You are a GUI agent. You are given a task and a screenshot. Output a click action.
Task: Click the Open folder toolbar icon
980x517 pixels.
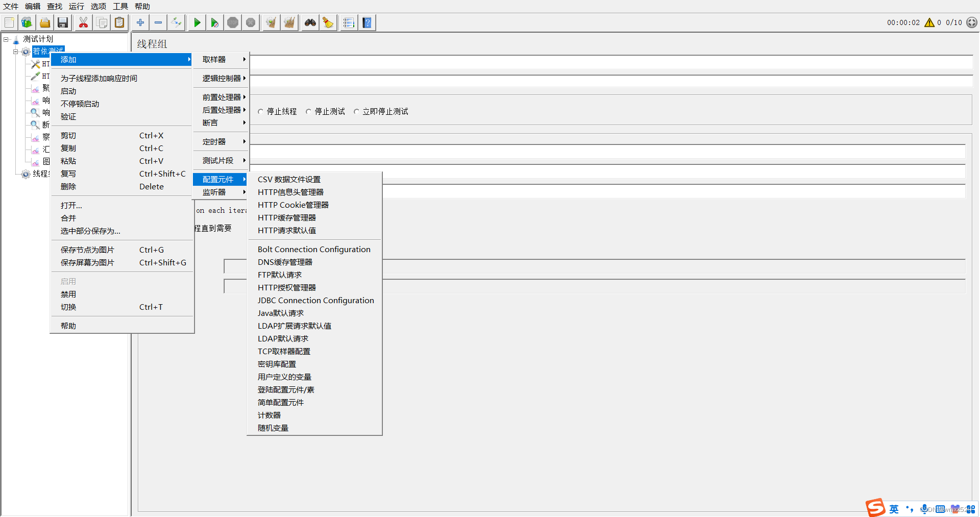pos(45,22)
